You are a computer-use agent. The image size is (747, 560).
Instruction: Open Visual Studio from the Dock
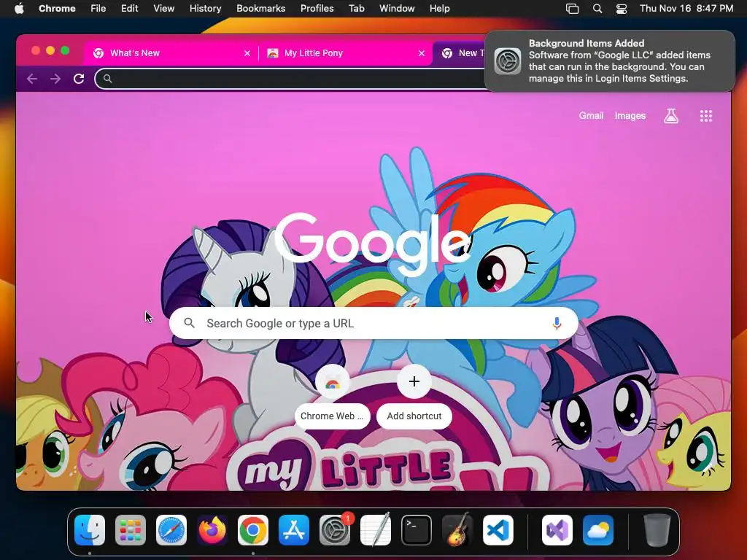pyautogui.click(x=557, y=530)
